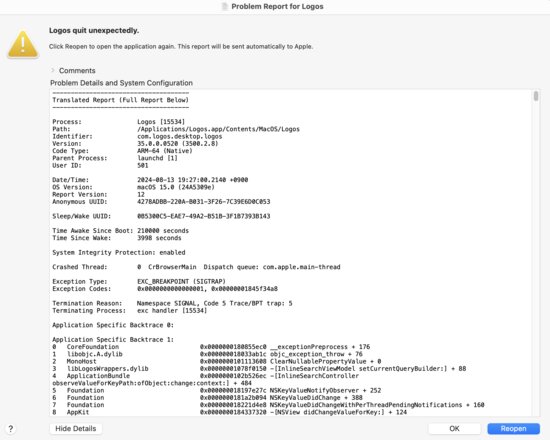Click the OS version 'macOS 15.0 (24A5309e)'
Image resolution: width=550 pixels, height=440 pixels.
(x=176, y=187)
